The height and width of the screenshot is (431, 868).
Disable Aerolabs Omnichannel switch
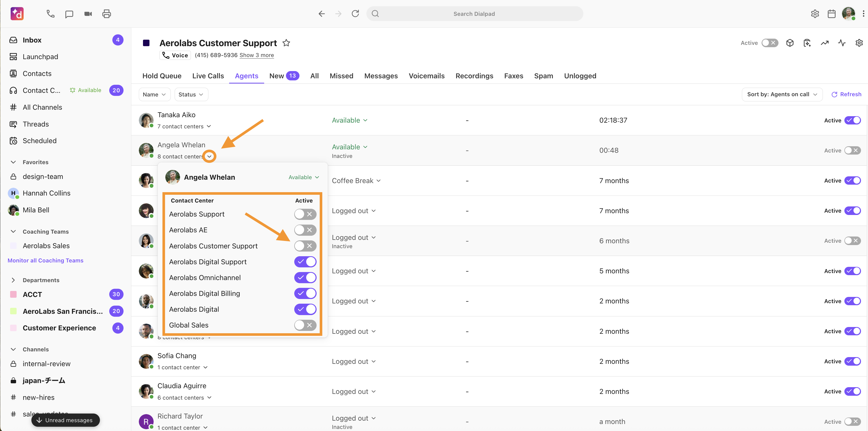305,277
